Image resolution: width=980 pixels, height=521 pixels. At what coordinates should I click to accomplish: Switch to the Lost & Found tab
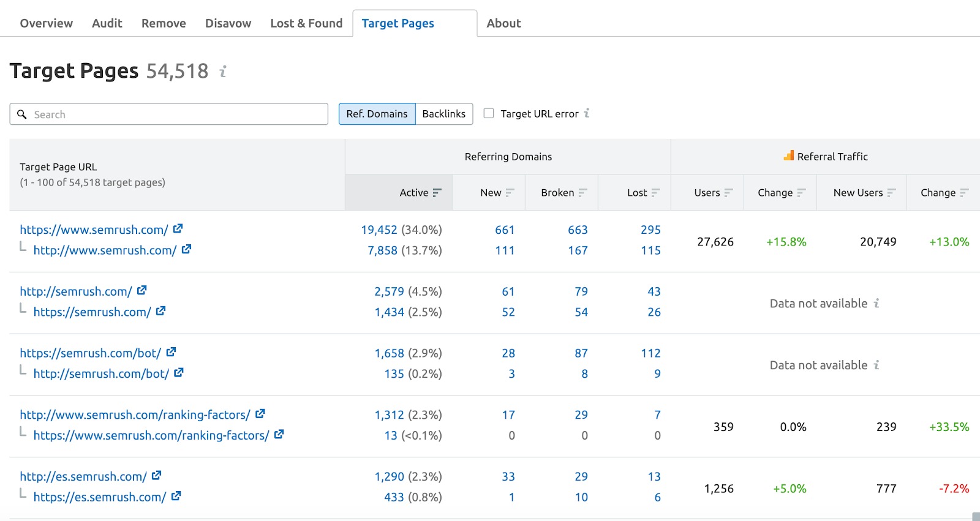[306, 23]
